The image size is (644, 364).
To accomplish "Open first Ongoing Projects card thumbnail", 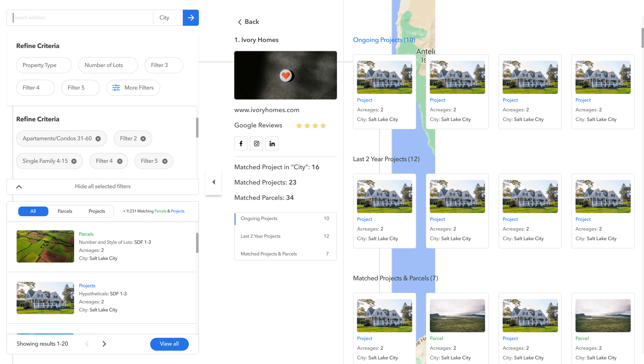I will point(385,77).
